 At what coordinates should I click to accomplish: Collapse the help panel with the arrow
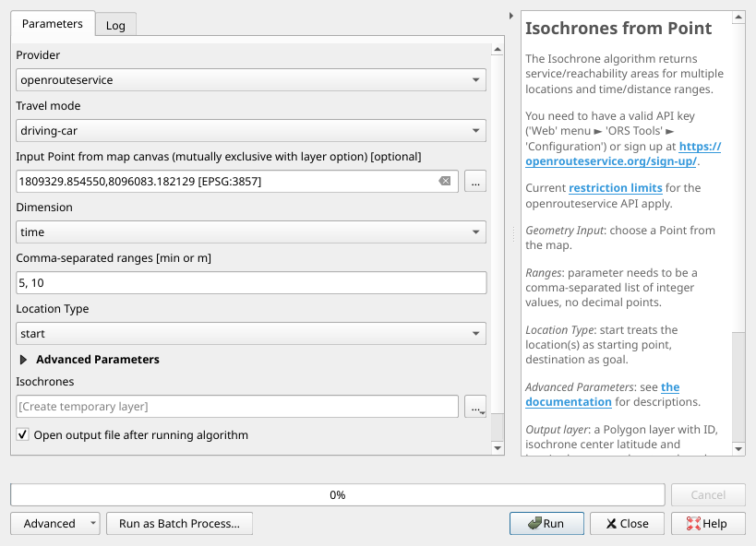(x=511, y=16)
